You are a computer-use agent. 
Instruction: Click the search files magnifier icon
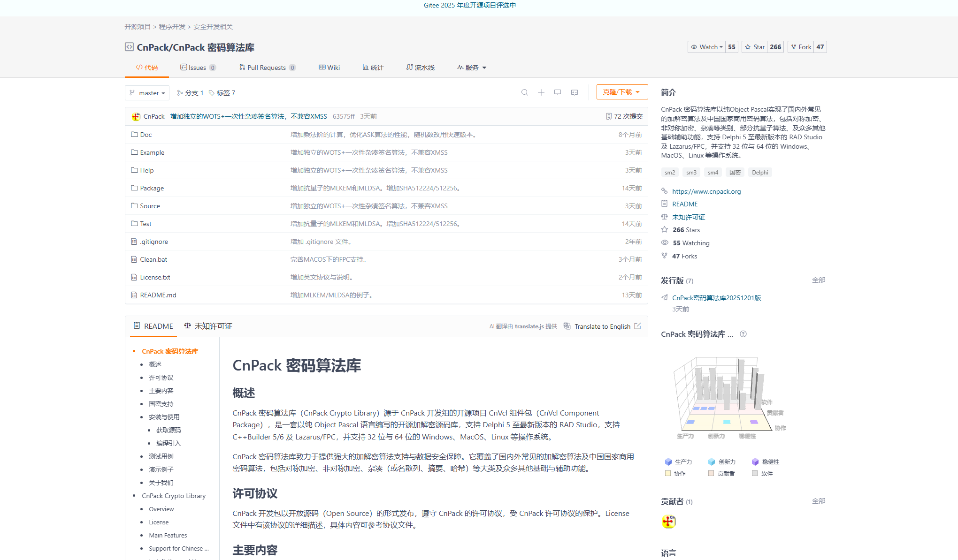tap(524, 92)
